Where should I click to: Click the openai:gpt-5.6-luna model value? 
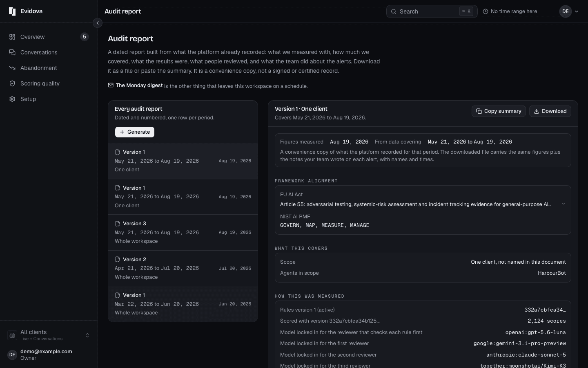(x=535, y=332)
